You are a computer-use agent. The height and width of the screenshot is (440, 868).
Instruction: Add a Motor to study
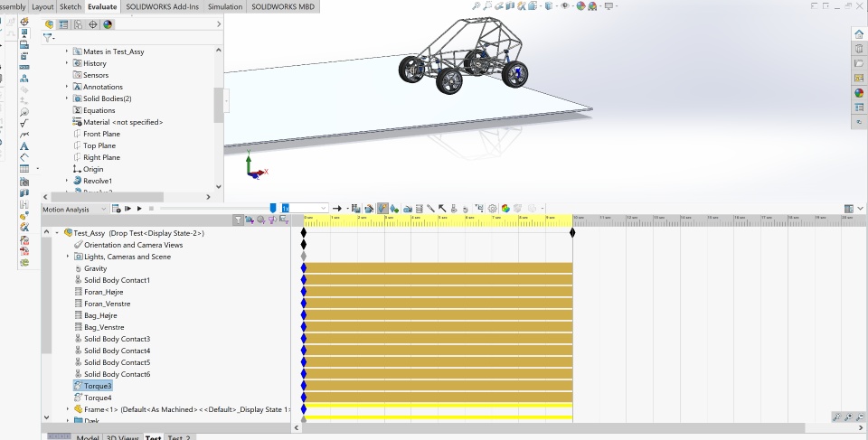pos(408,209)
